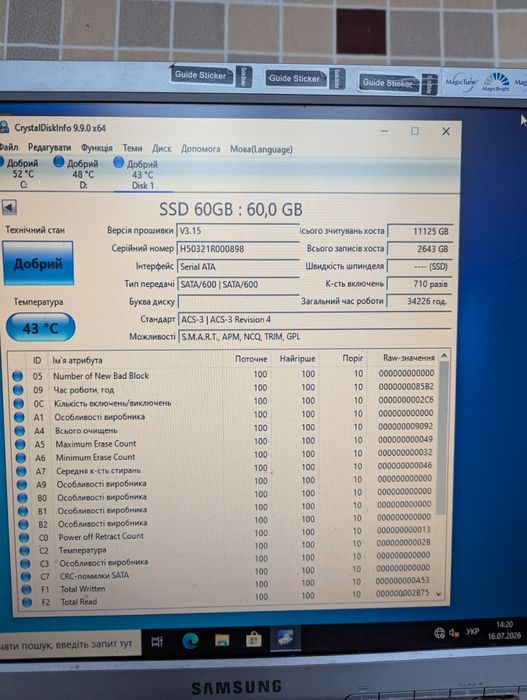527x700 pixels.
Task: Click the host reads value 11125 GB
Action: point(419,231)
